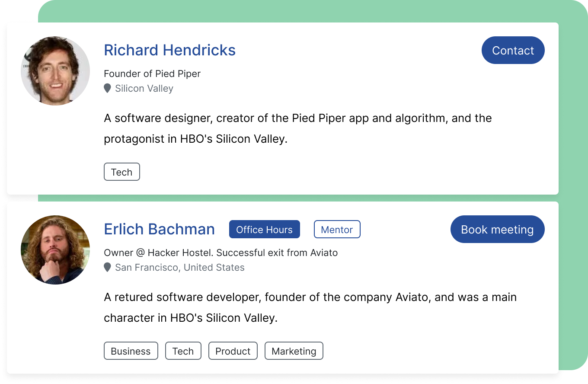Click 'Founder of Pied Piper' subtitle
Viewport: 588px width, 384px height.
point(152,74)
